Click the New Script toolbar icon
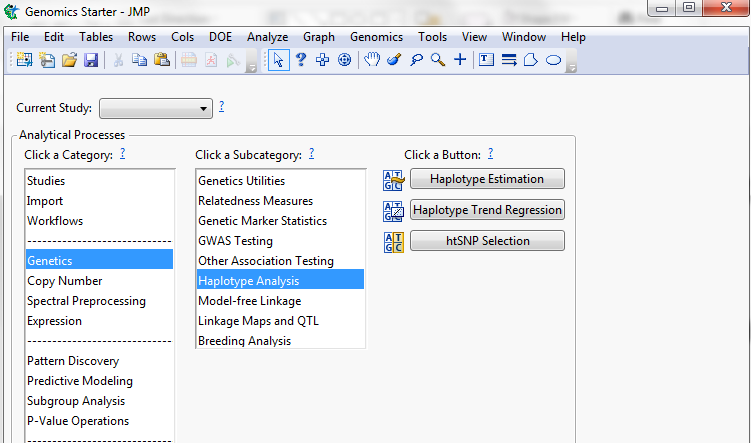This screenshot has width=751, height=443. pyautogui.click(x=47, y=60)
